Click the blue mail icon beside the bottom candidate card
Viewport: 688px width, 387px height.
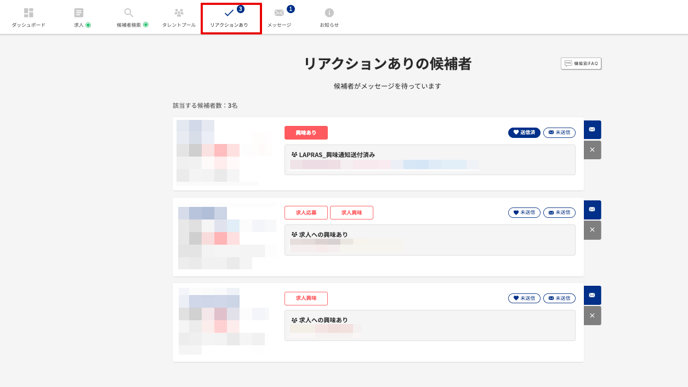pyautogui.click(x=592, y=295)
